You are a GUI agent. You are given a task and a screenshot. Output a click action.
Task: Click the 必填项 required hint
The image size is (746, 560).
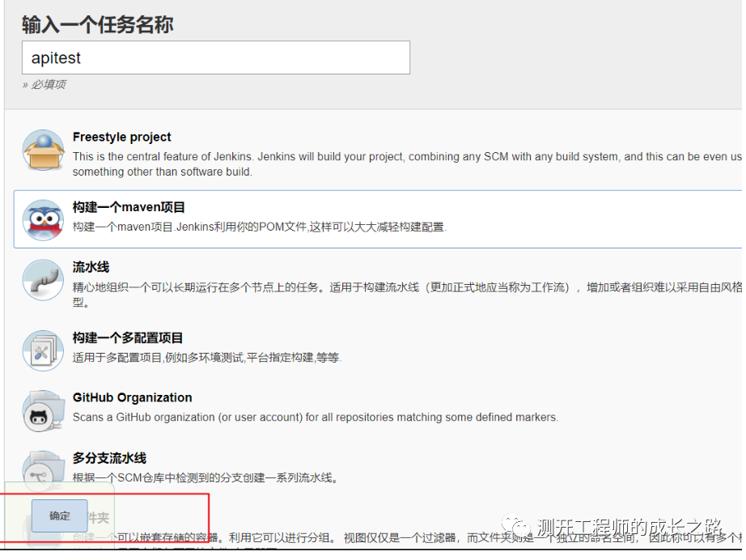click(x=45, y=85)
